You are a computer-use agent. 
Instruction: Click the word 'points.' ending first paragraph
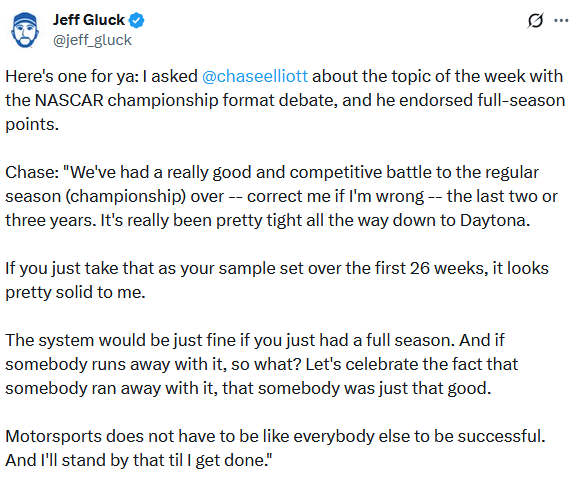[32, 125]
